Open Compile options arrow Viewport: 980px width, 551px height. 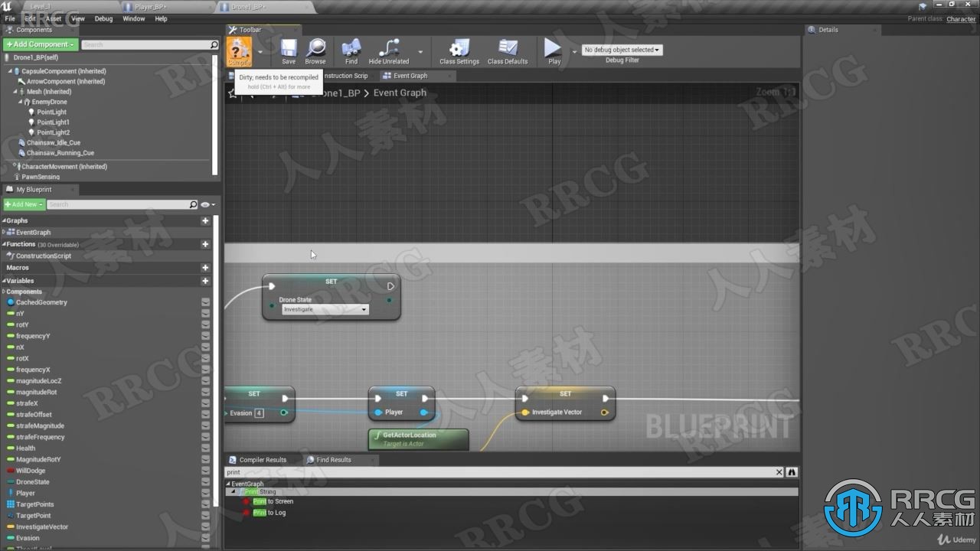pyautogui.click(x=260, y=52)
